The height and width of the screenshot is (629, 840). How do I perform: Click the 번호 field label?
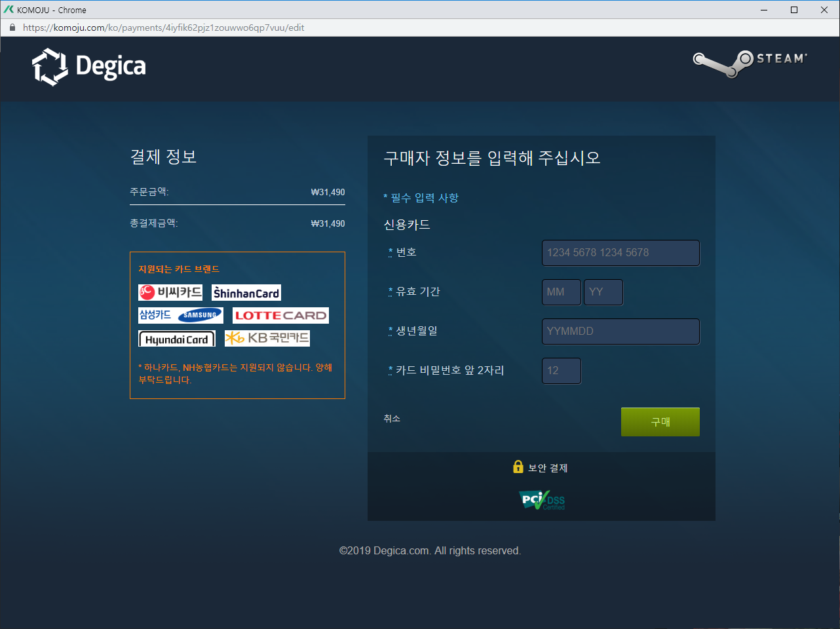tap(406, 252)
